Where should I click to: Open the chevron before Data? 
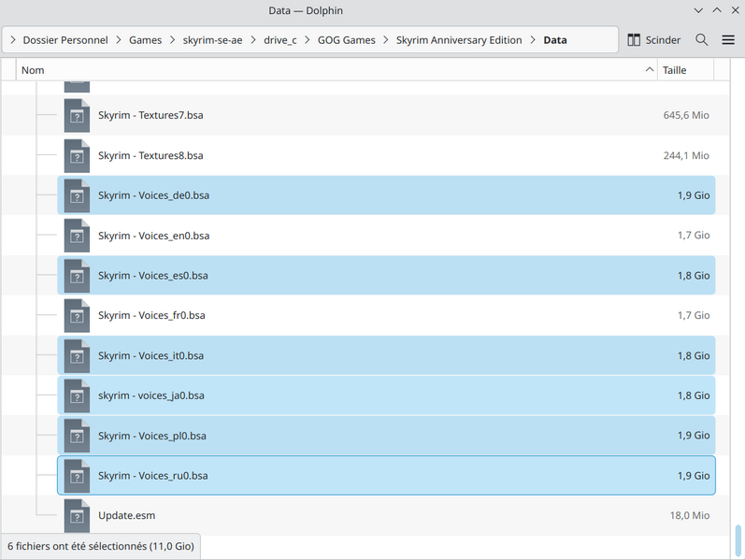(533, 40)
